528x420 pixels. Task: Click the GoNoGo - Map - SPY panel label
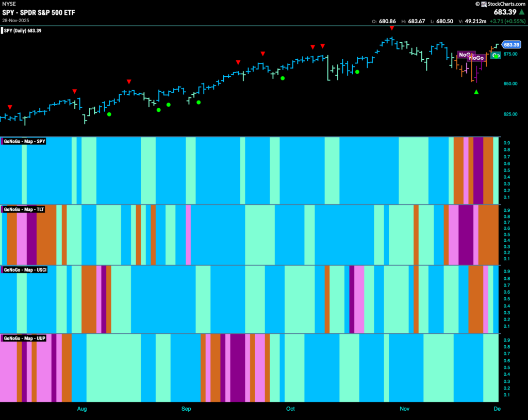(x=24, y=141)
